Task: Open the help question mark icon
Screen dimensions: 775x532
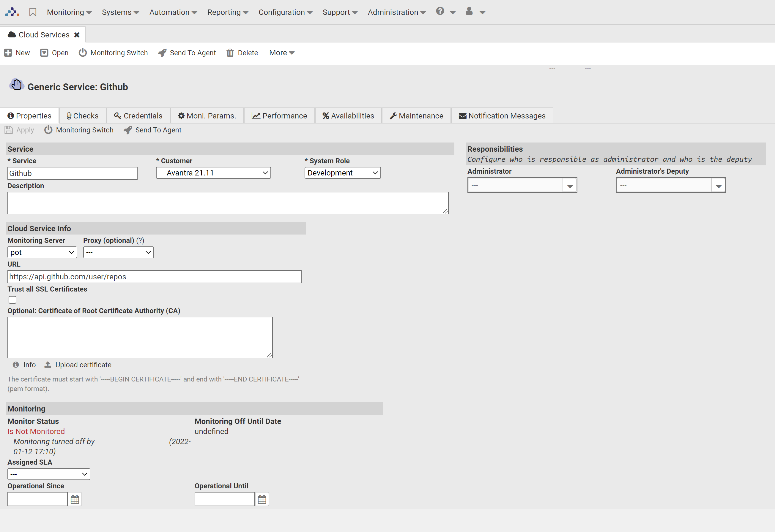Action: 440,11
